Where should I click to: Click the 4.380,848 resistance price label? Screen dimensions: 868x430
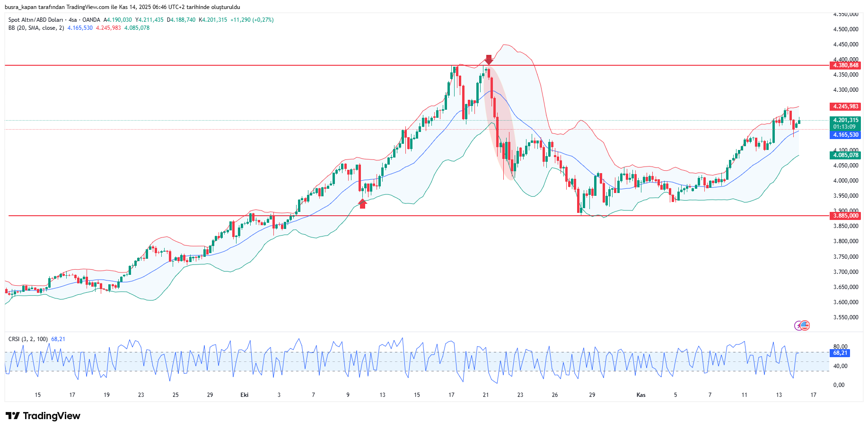coord(845,65)
